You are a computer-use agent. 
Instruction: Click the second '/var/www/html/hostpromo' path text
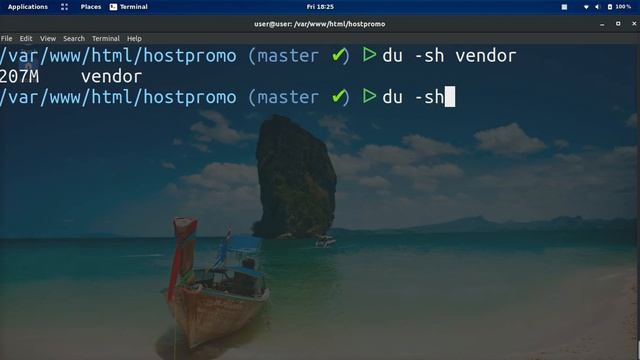(118, 98)
